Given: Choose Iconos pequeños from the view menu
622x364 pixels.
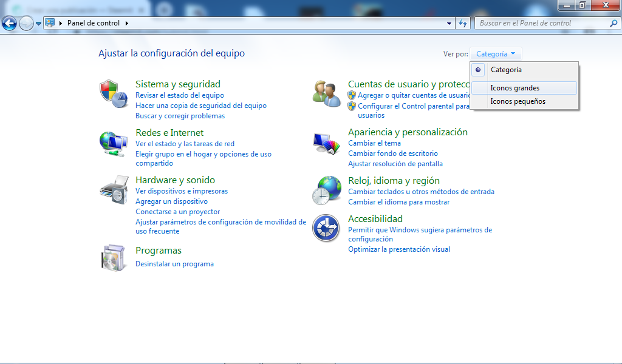Looking at the screenshot, I should click(524, 101).
